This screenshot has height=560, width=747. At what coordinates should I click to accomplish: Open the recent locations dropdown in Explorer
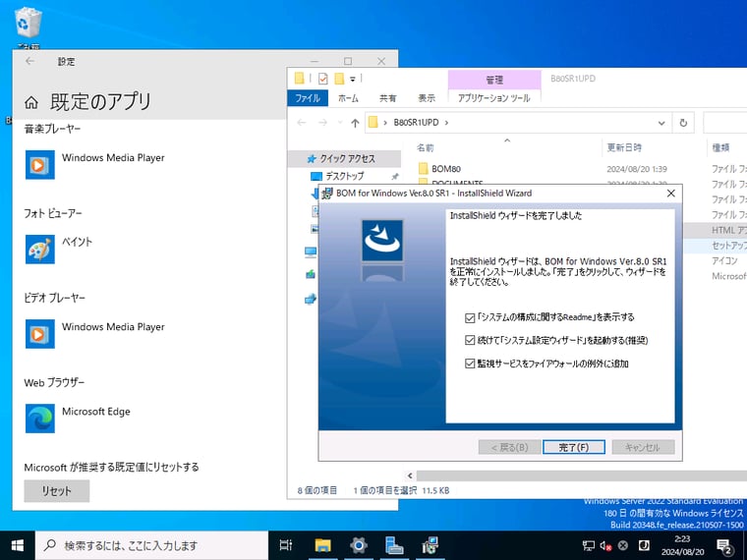pyautogui.click(x=340, y=123)
